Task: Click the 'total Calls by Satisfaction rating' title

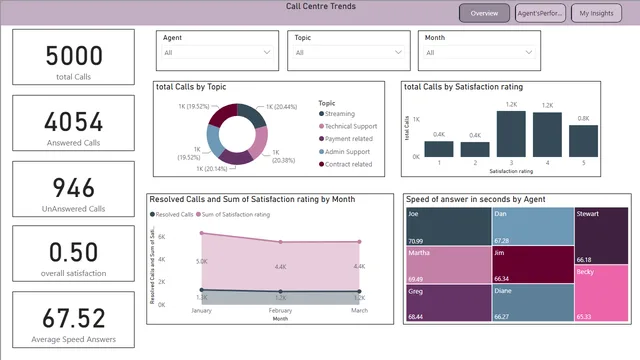Action: coord(463,87)
